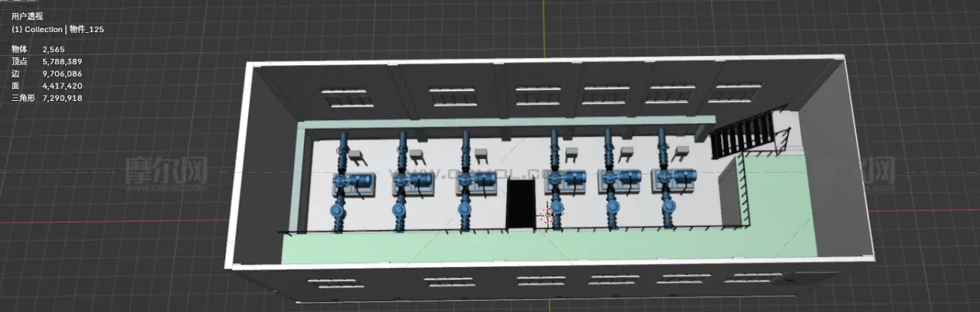The width and height of the screenshot is (980, 312).
Task: Click the 三角形 count 7,290,918 statistic
Action: click(x=63, y=99)
